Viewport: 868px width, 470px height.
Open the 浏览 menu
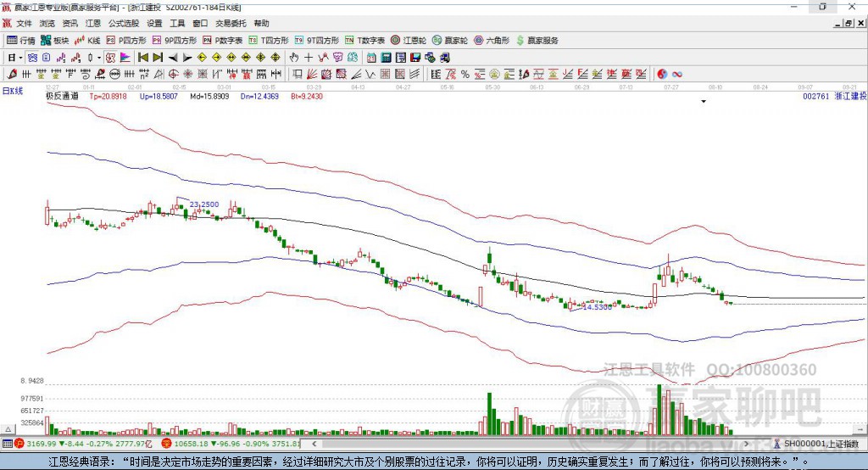tap(47, 23)
